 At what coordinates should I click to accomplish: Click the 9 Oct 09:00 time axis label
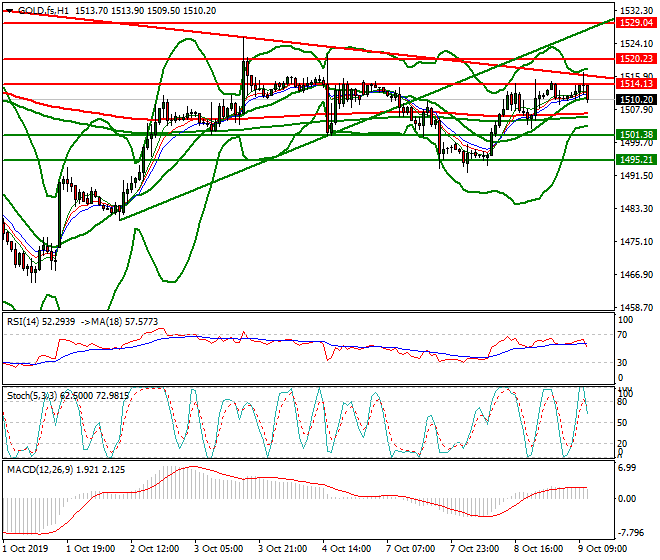tap(602, 549)
